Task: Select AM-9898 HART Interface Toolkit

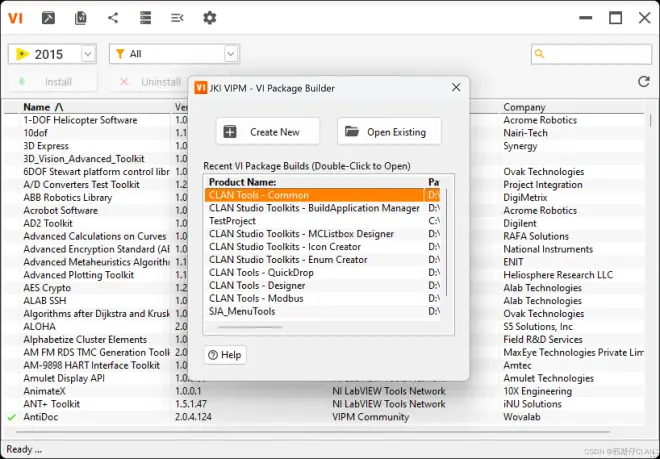Action: pyautogui.click(x=92, y=366)
